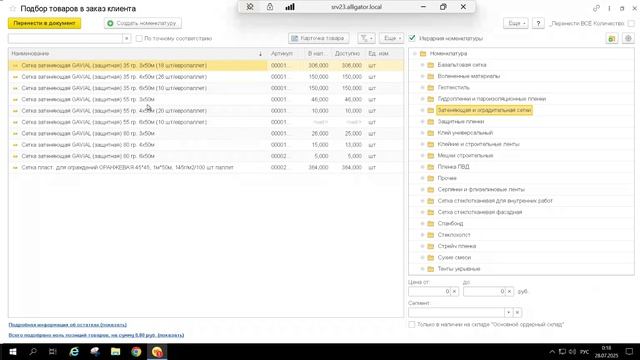
Task: Enable the 'По точному соответствию' checkbox
Action: [x=139, y=38]
